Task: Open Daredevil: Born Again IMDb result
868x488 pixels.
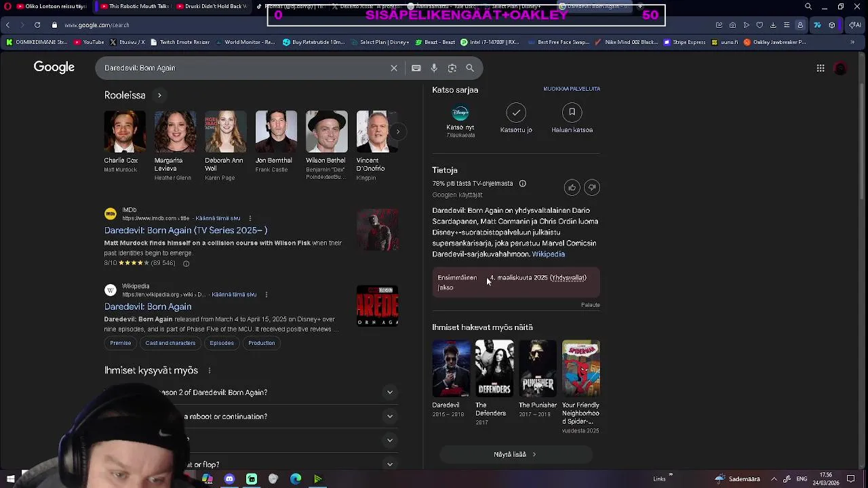Action: (x=186, y=230)
